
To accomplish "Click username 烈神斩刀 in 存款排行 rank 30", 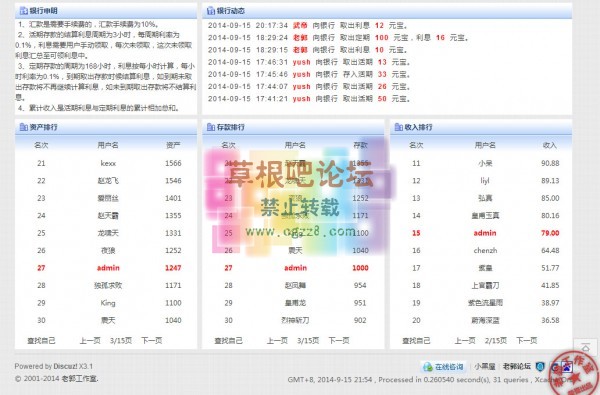I will [x=295, y=320].
